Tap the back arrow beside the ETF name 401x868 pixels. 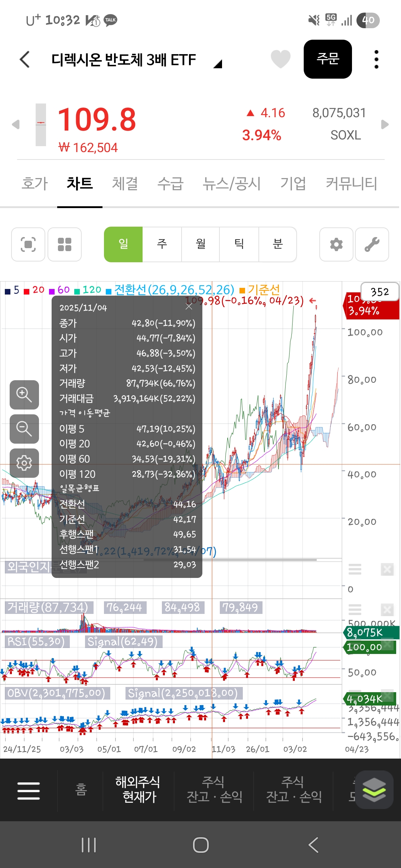click(25, 59)
